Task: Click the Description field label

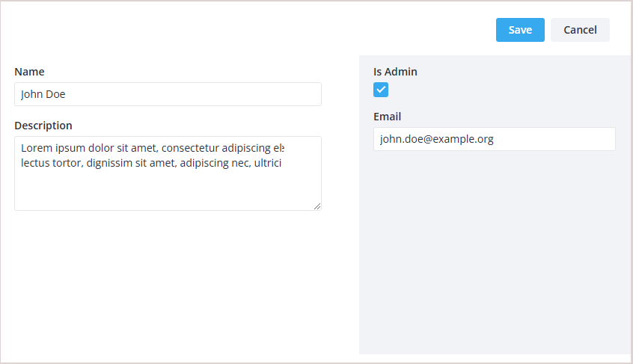Action: [43, 126]
